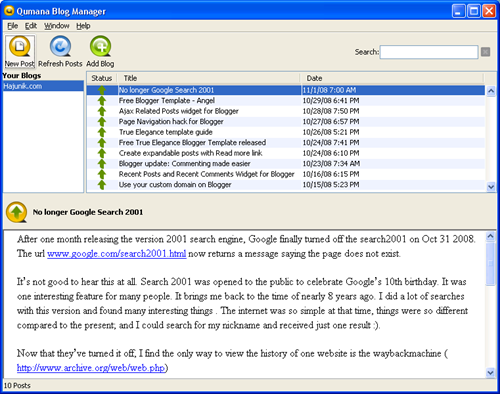Click date cell 10/27/08 6:57 PM
Viewport: 500px width, 394px height.
click(331, 122)
